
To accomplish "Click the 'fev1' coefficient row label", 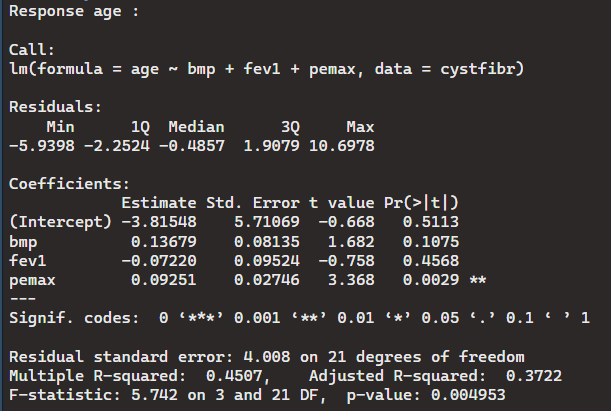I will tap(26, 260).
